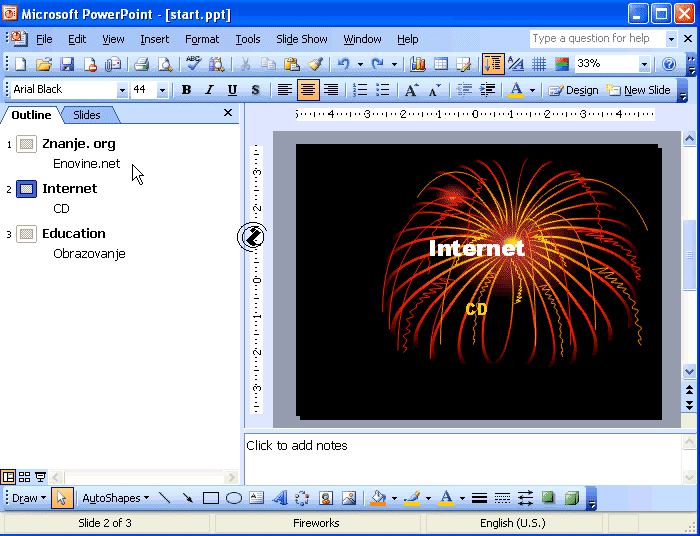The height and width of the screenshot is (536, 700).
Task: Open the Line Color dropdown arrow
Action: [428, 498]
